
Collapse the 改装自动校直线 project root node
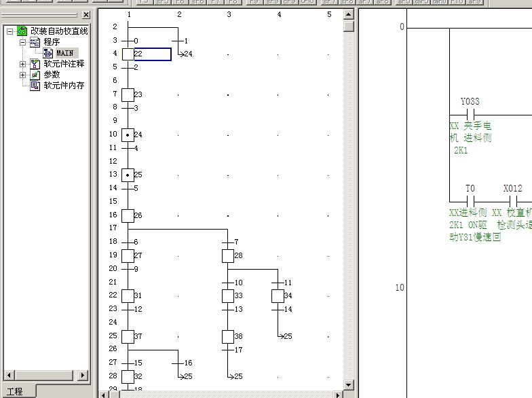pos(10,31)
